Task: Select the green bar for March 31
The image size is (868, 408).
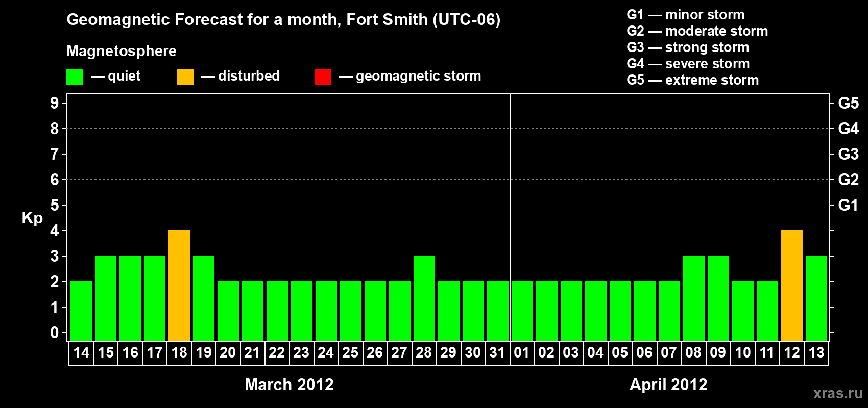Action: click(498, 311)
